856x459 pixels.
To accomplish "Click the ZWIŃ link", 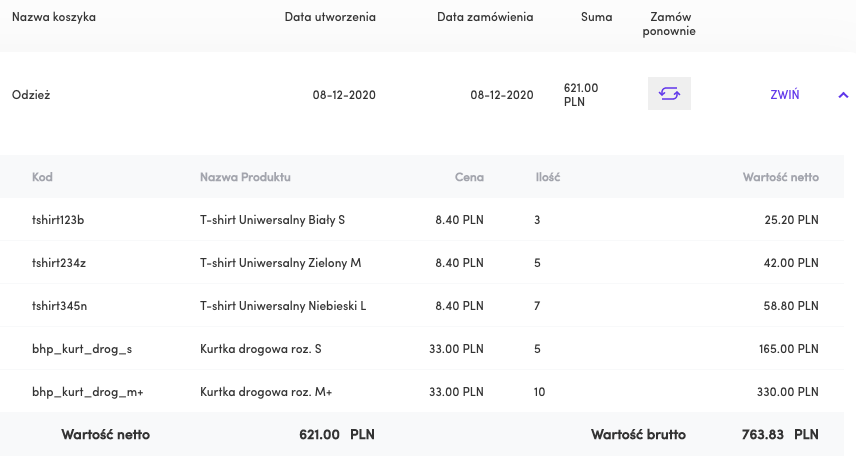I will point(784,94).
